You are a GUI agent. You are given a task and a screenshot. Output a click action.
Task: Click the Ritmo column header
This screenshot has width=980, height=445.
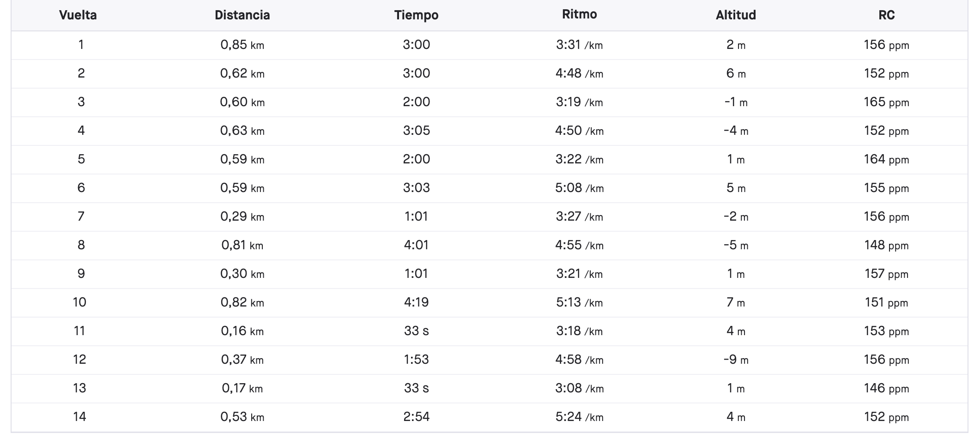tap(579, 14)
